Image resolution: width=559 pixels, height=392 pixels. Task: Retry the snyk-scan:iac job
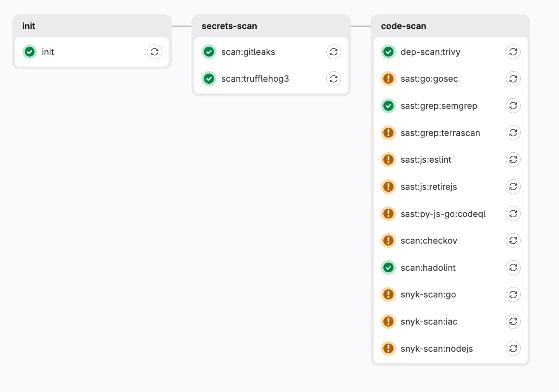pyautogui.click(x=513, y=322)
